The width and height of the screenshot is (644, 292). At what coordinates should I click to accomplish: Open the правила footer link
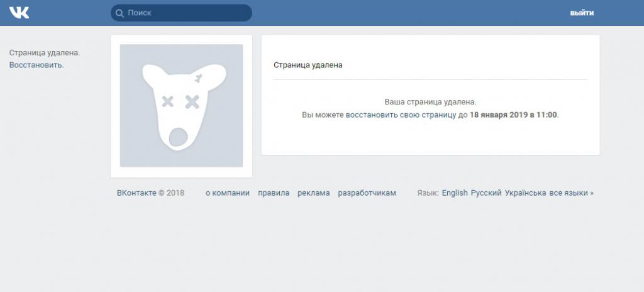(x=274, y=193)
